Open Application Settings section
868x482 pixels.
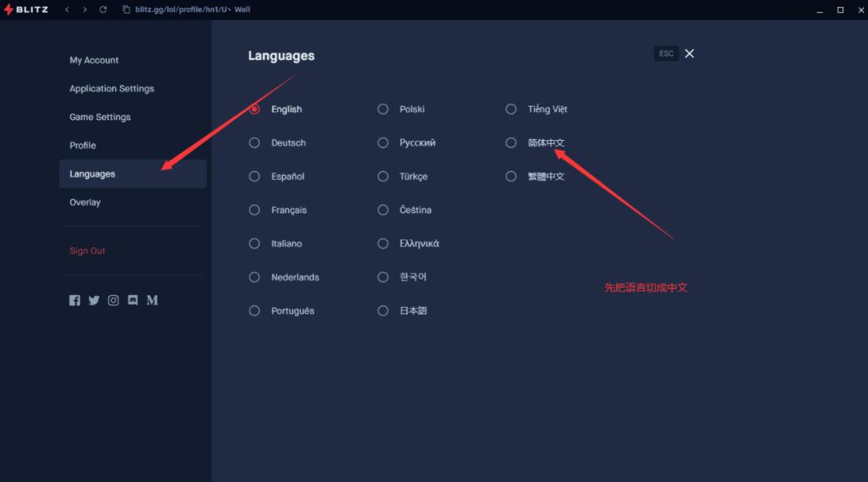[x=112, y=88]
